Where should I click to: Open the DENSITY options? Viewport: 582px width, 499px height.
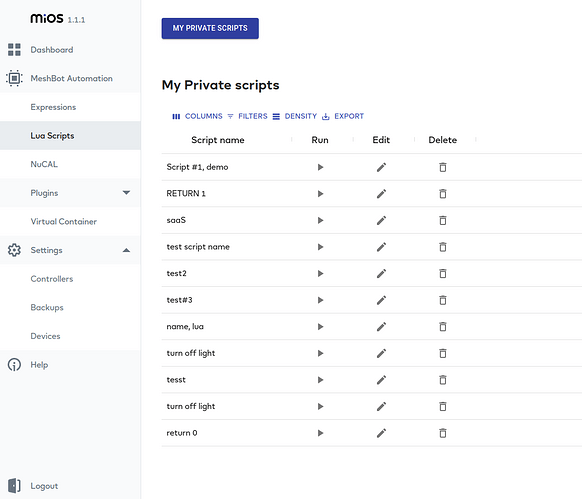point(295,116)
